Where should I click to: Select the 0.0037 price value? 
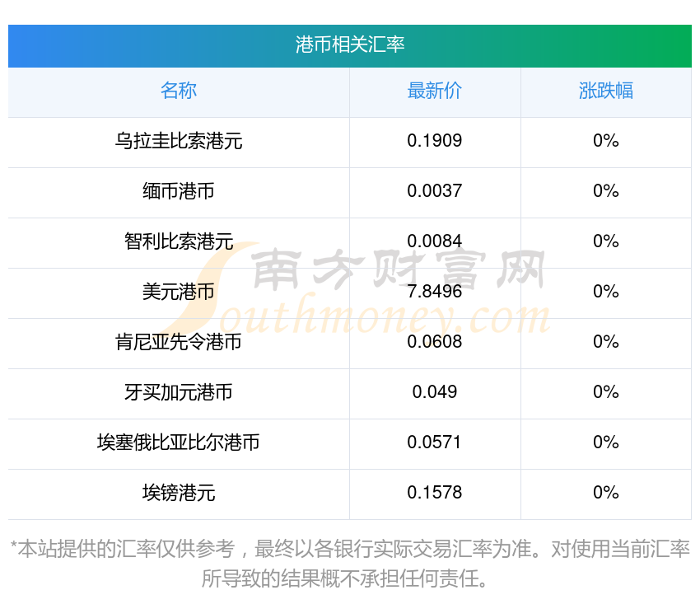pyautogui.click(x=434, y=191)
